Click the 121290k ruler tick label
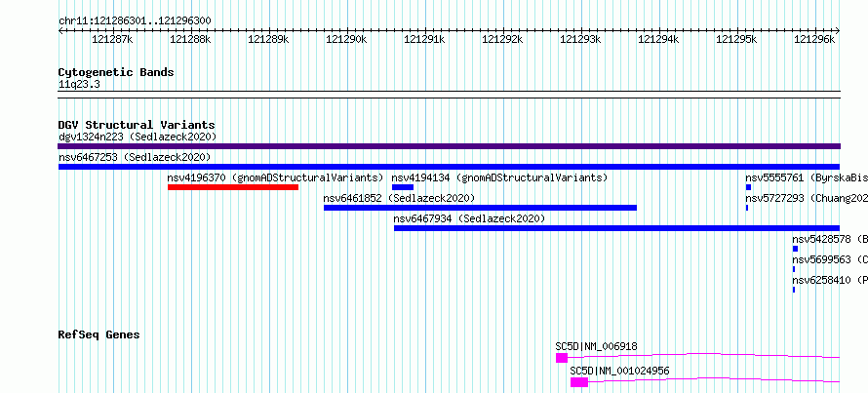The height and width of the screenshot is (393, 868). pyautogui.click(x=346, y=39)
